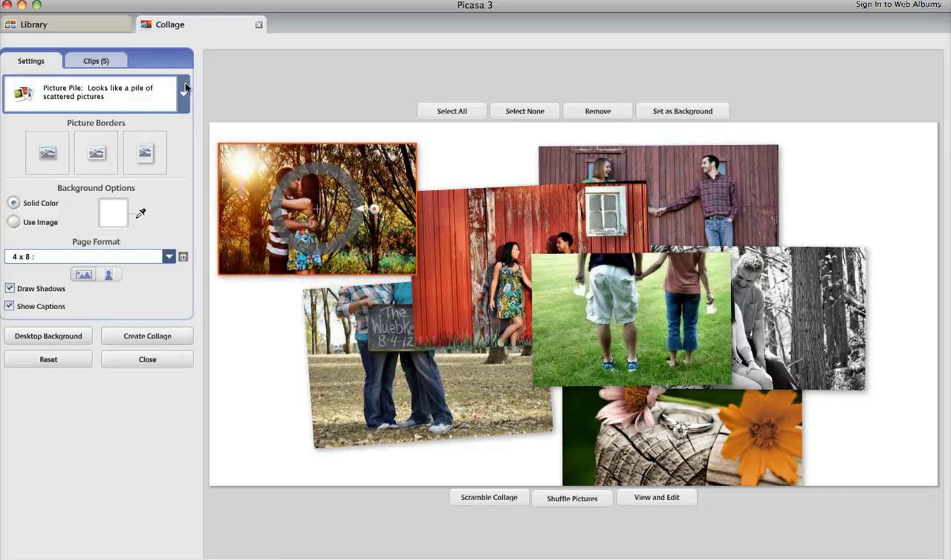951x560 pixels.
Task: Click the rotate handle dot on selected photo
Action: 374,209
